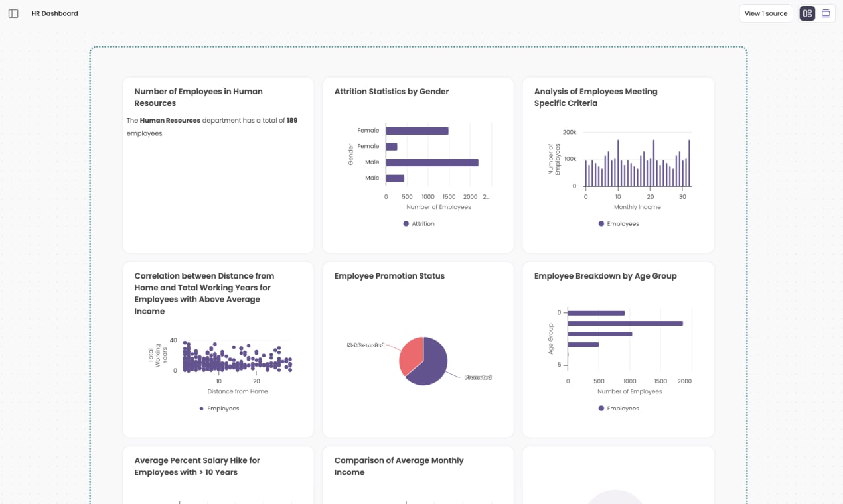Click the Attrition Statistics by Gender heading
Viewport: 843px width, 504px height.
(x=392, y=92)
